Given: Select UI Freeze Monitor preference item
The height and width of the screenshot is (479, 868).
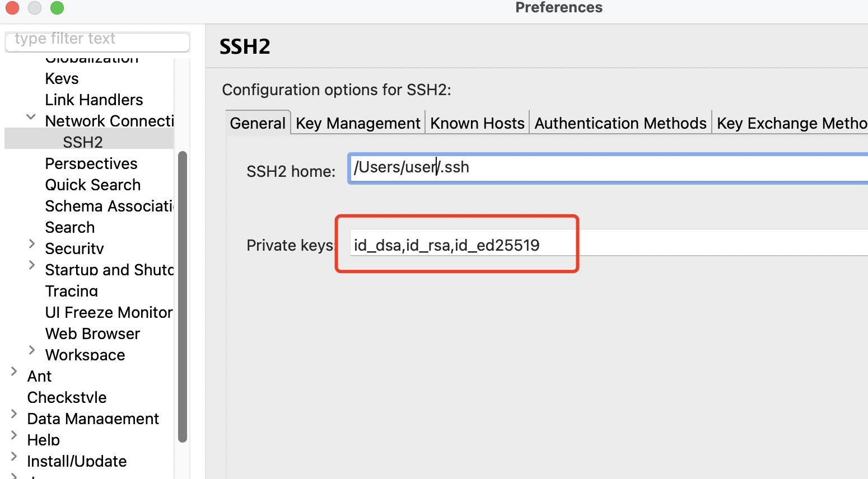Looking at the screenshot, I should click(x=109, y=312).
